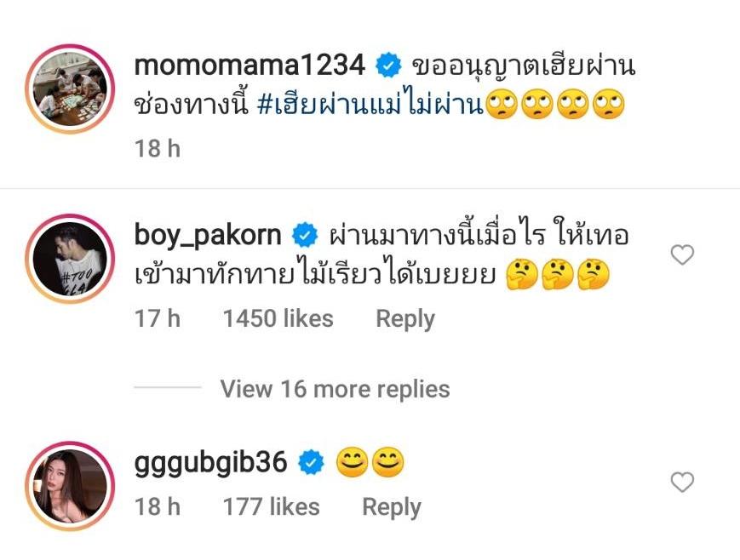Screen dimensions: 740x560
Task: Click the verified badge beside boy_pakorn
Action: click(305, 235)
